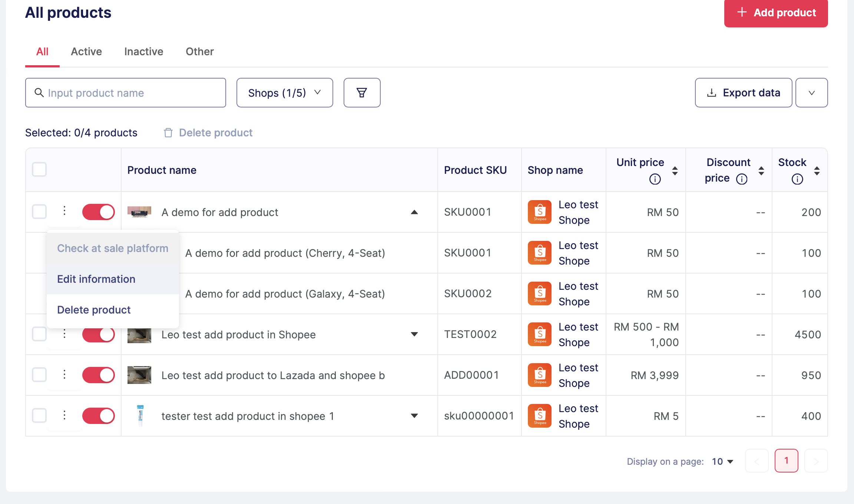Sort by Stock column arrows
854x504 pixels.
(x=817, y=171)
